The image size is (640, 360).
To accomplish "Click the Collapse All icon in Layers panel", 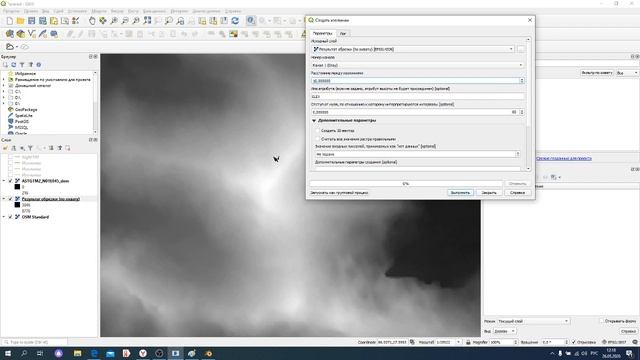I will click(x=60, y=148).
